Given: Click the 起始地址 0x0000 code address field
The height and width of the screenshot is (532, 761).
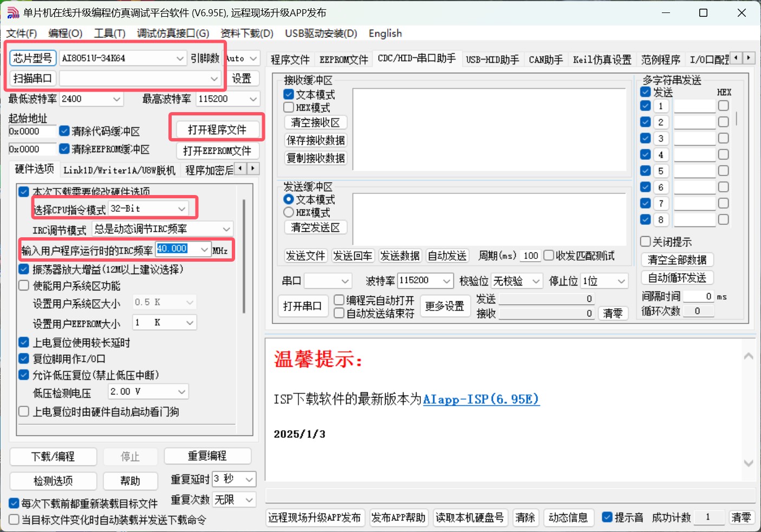Looking at the screenshot, I should 32,131.
